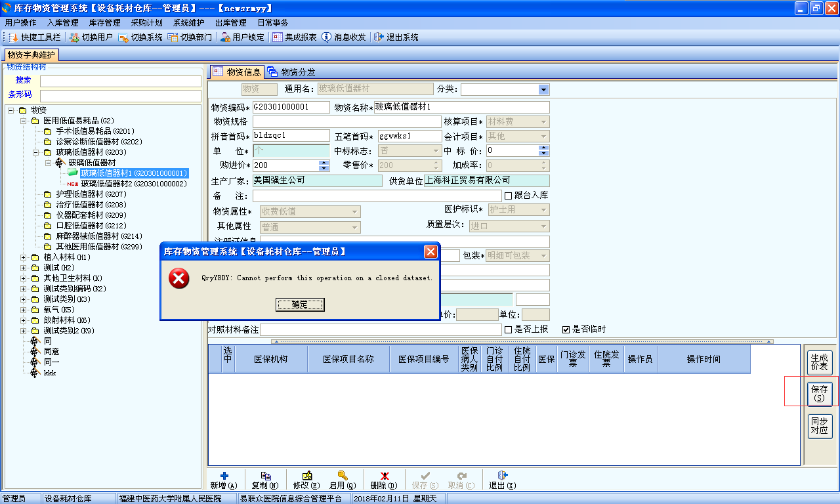Click the 复制 copy icon in bottom toolbar
This screenshot has height=504, width=840.
pos(265,476)
